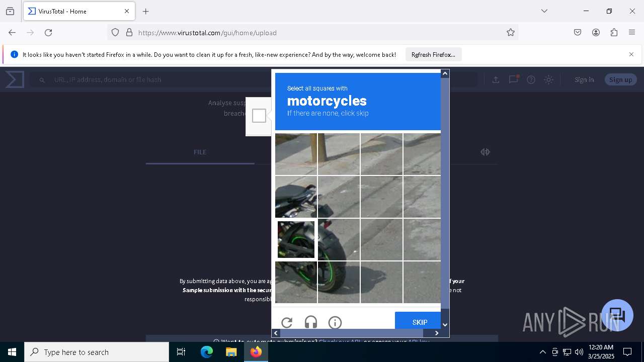Open the captcha info icon
The image size is (644, 362).
pos(335,322)
